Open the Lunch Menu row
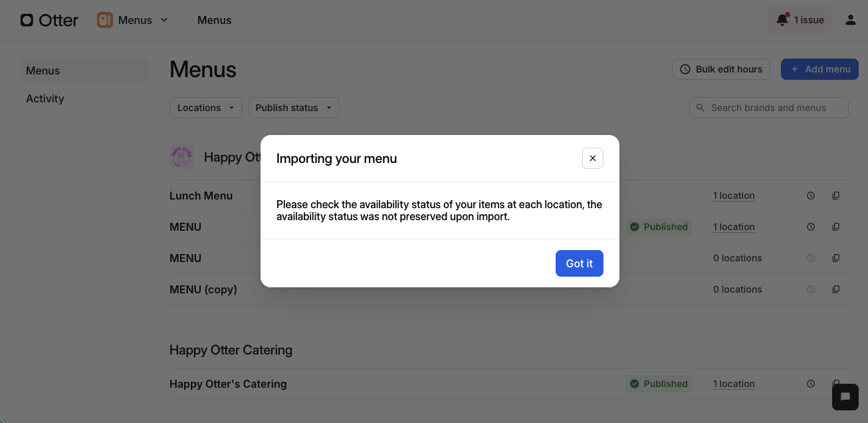 (x=508, y=196)
